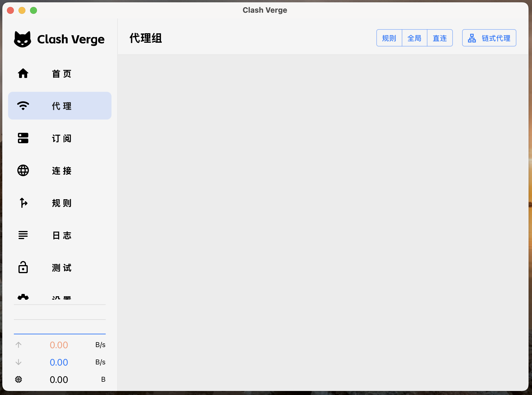
Task: Click the partially visible settings gear icon
Action: [23, 297]
